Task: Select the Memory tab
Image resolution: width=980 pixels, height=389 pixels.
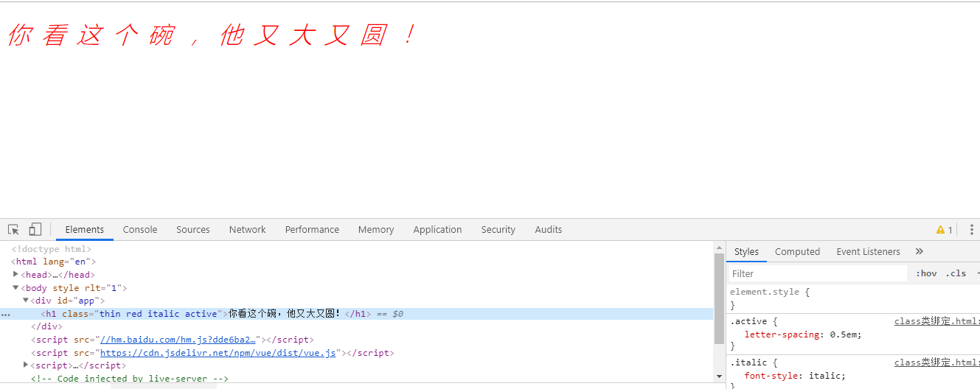Action: 376,230
